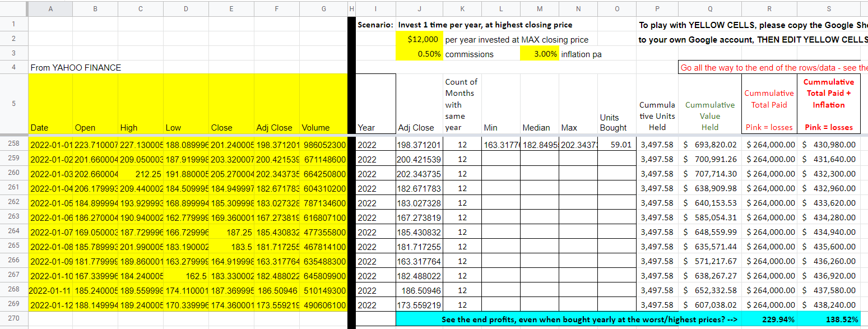Screen dimensions: 868x329
Task: Select row 270 header
Action: 13,319
